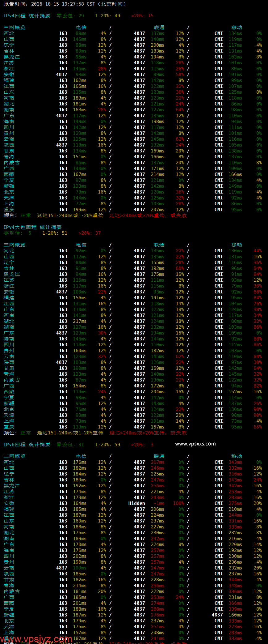This screenshot has height=644, width=268.
Task: Select the "联通" column header of the IPv4大包回程 table
Action: (159, 245)
